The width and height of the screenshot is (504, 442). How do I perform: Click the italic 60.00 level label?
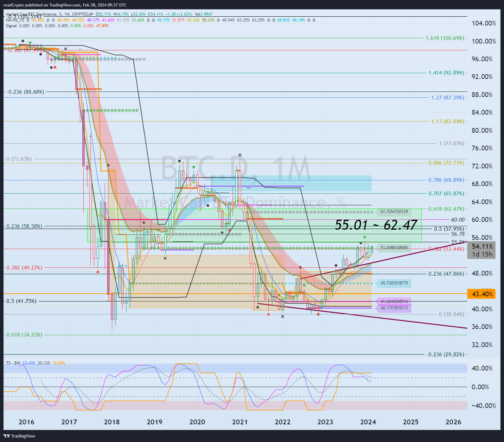pos(458,219)
